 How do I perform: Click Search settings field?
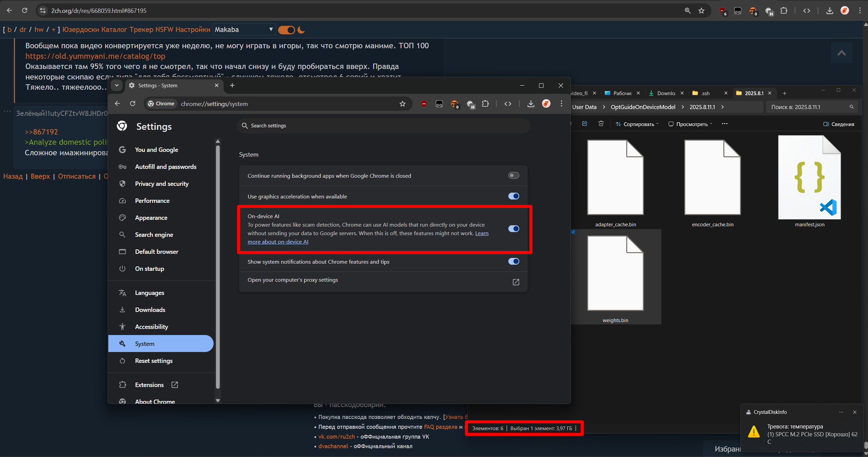coord(383,126)
